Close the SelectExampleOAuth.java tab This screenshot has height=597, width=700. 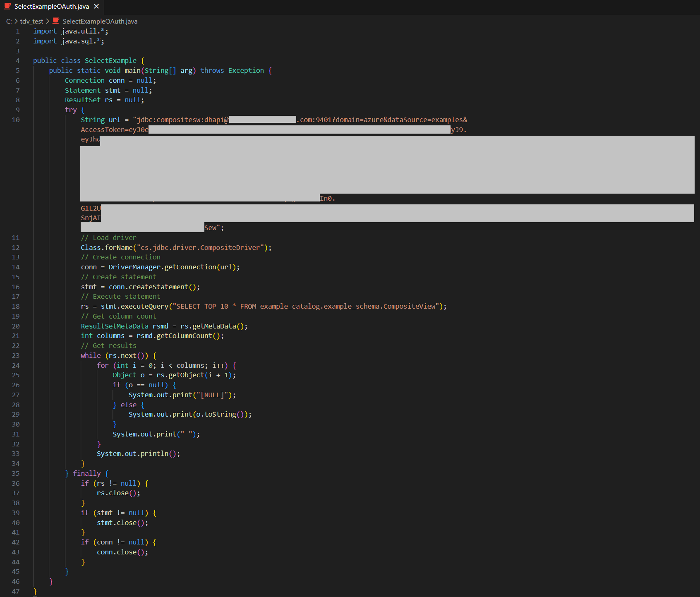point(96,7)
